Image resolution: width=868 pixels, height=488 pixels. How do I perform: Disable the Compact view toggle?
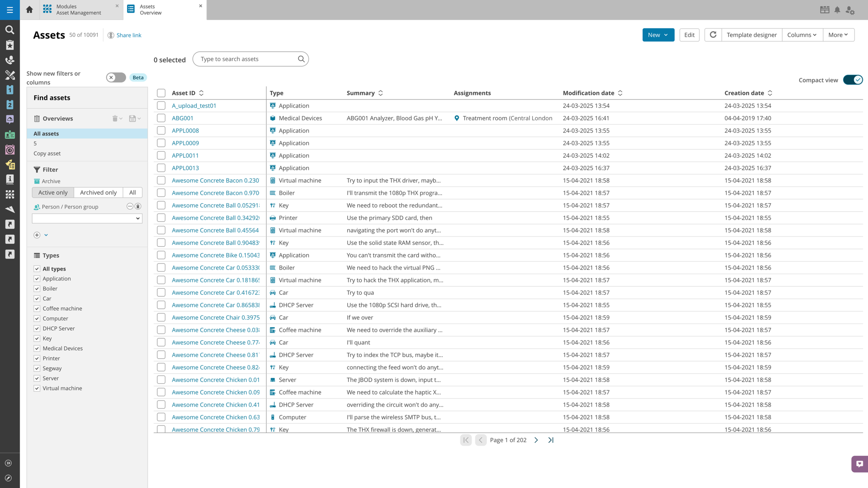coord(853,80)
